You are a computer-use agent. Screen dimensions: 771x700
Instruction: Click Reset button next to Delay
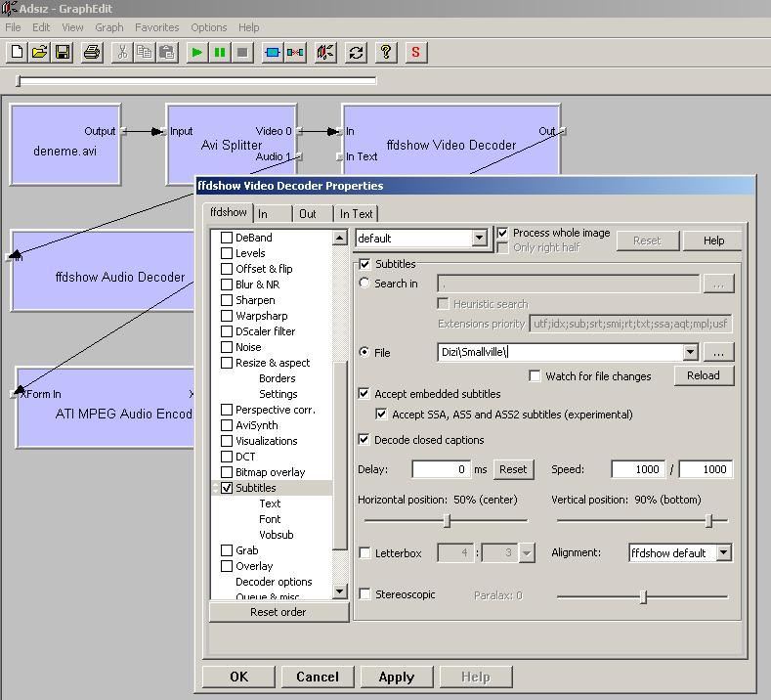[x=513, y=469]
